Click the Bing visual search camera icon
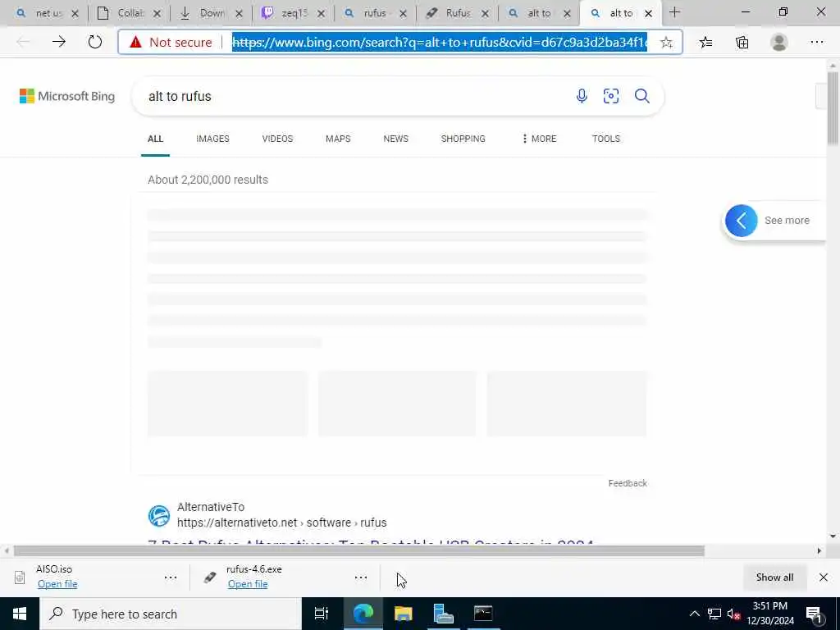840x630 pixels. pyautogui.click(x=610, y=96)
